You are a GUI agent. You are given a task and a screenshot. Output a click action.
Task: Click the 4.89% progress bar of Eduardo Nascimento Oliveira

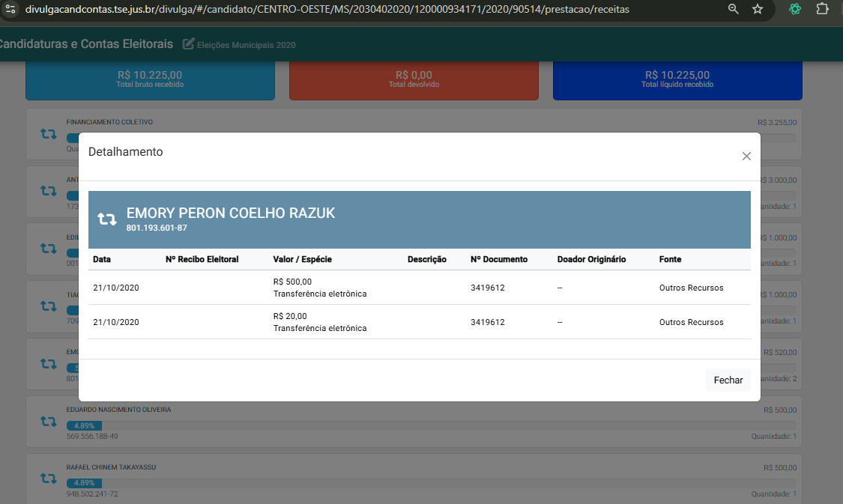(x=84, y=425)
